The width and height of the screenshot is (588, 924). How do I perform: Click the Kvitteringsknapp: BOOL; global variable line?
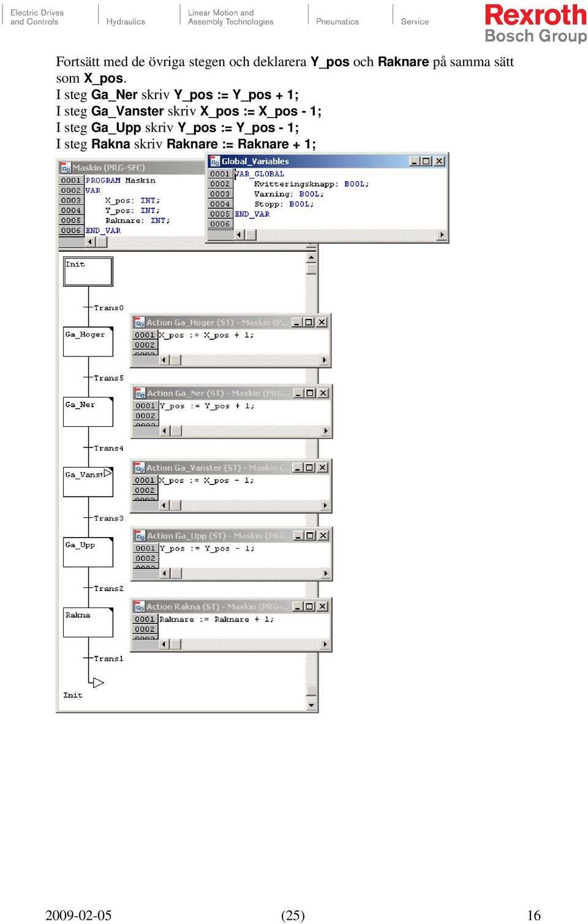311,184
